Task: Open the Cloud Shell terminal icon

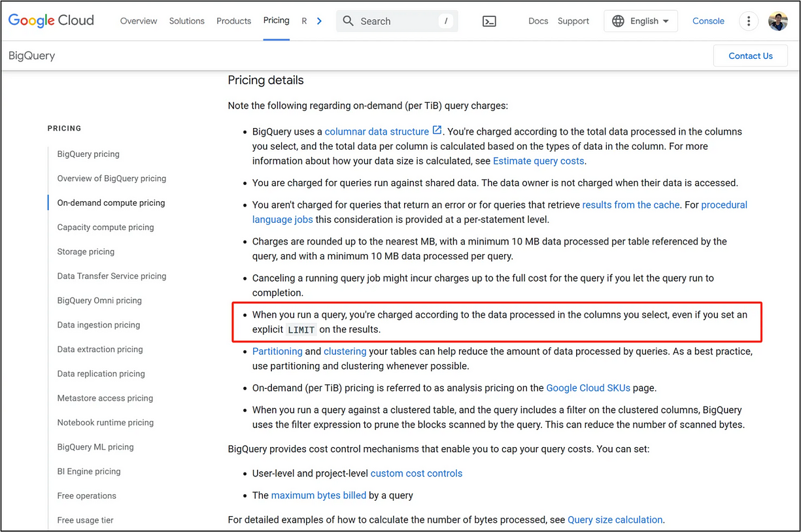Action: click(489, 21)
